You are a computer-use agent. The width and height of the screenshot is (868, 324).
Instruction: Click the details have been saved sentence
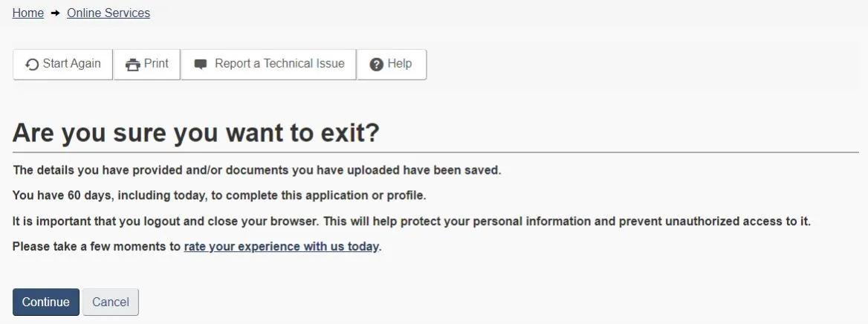257,170
